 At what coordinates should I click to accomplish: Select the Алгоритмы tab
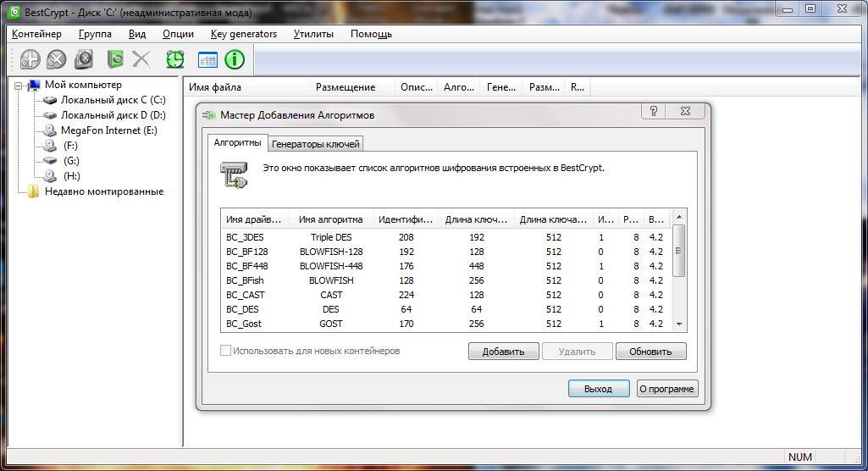point(237,143)
